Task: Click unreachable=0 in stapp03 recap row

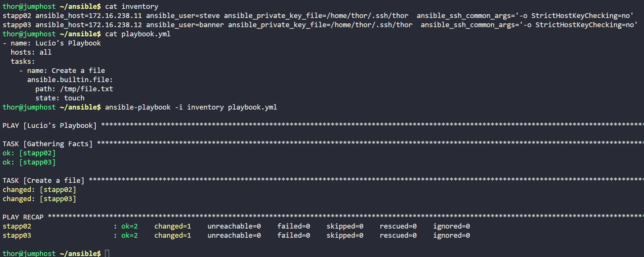Action: (234, 236)
